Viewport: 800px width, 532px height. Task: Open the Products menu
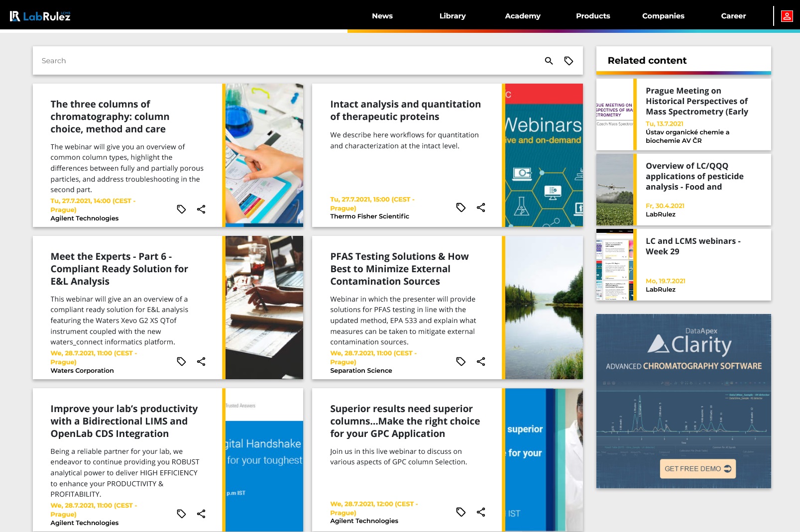tap(593, 16)
